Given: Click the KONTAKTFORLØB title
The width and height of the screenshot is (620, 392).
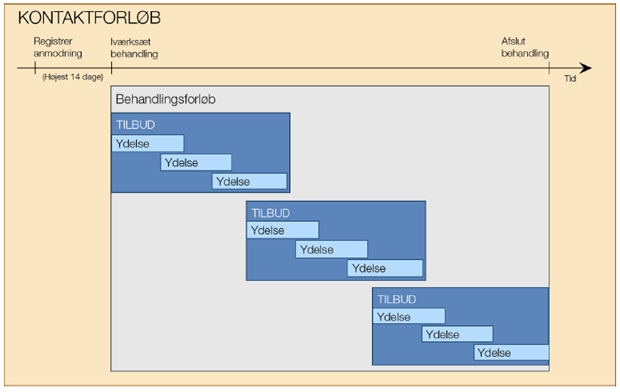Looking at the screenshot, I should [x=89, y=18].
